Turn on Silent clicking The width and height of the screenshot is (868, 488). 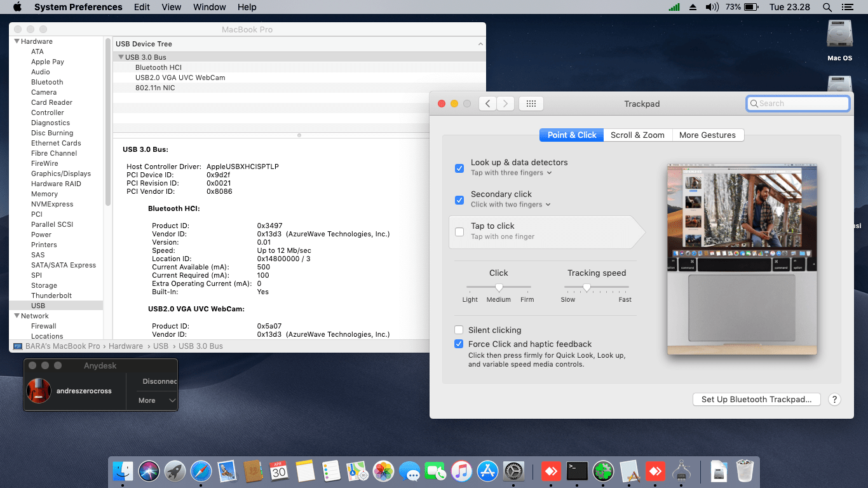coord(459,330)
